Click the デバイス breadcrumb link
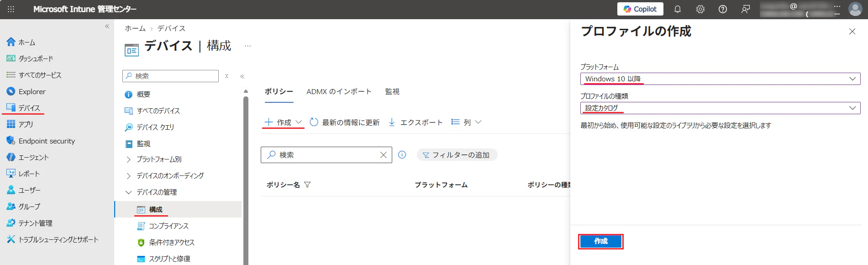 pyautogui.click(x=171, y=28)
